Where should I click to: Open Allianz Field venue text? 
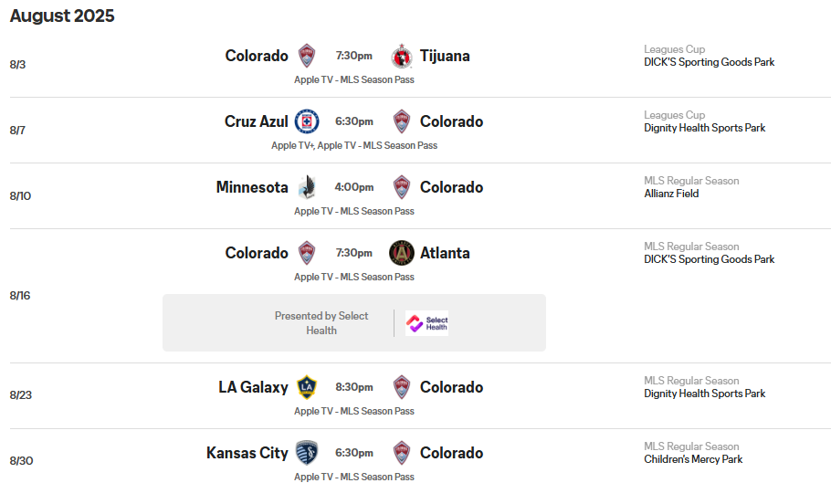pos(671,194)
